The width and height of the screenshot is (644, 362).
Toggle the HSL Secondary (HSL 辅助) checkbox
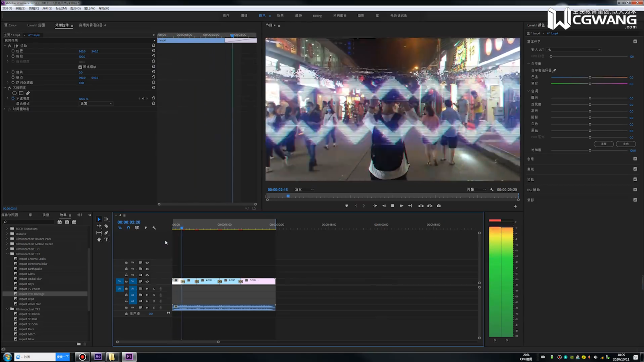635,190
